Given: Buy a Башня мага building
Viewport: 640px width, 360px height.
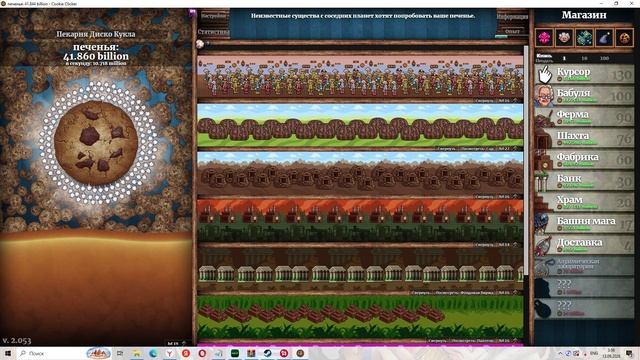Looking at the screenshot, I should pyautogui.click(x=584, y=223).
